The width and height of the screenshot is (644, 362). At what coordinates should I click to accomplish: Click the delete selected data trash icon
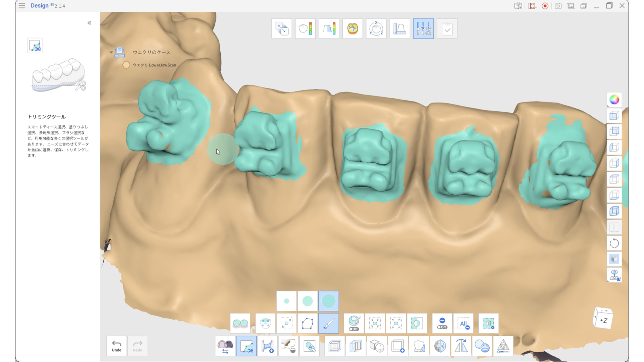[x=488, y=323]
